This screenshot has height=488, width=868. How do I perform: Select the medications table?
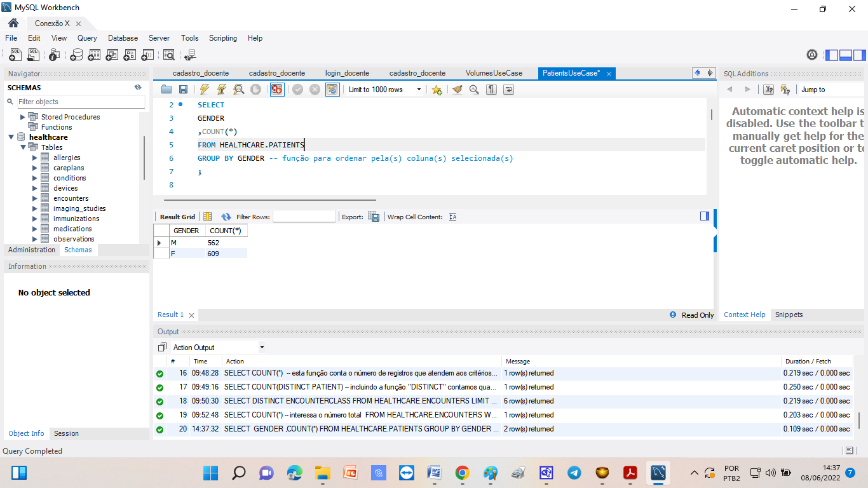click(x=72, y=229)
